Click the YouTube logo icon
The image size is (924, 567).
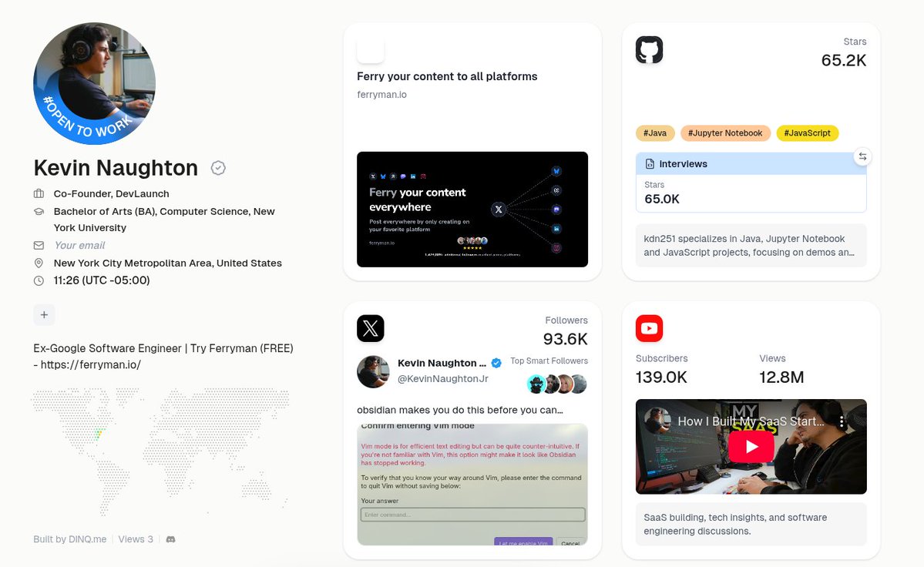coord(649,328)
